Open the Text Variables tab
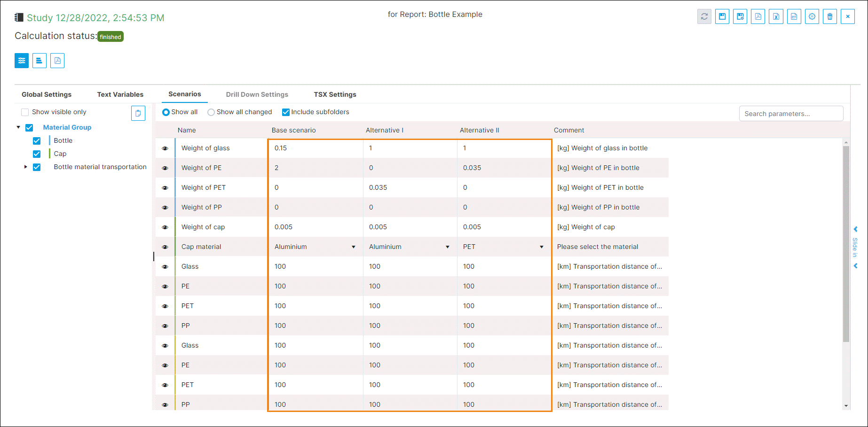The image size is (868, 427). tap(120, 94)
